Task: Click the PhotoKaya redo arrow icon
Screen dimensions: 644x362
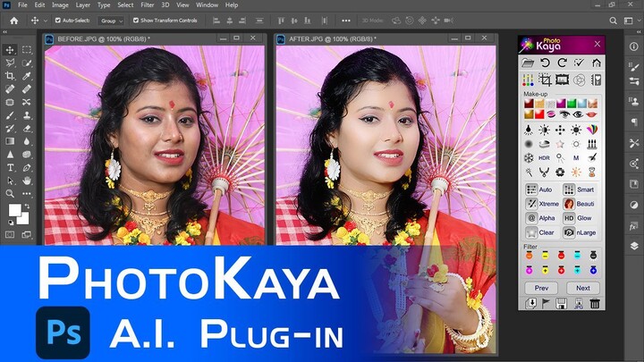Action: [x=562, y=63]
